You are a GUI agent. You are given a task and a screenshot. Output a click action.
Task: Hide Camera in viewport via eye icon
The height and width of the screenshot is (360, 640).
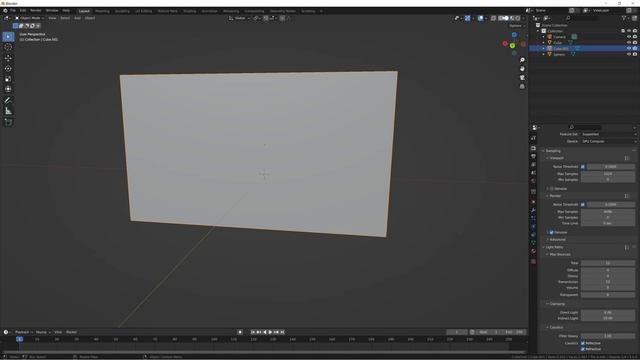tap(629, 37)
